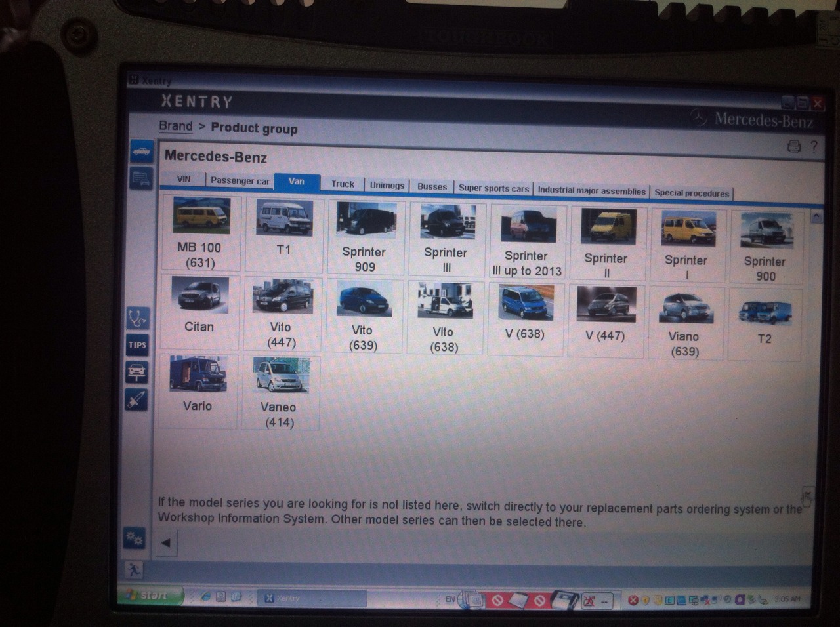Click the printer icon

point(793,146)
